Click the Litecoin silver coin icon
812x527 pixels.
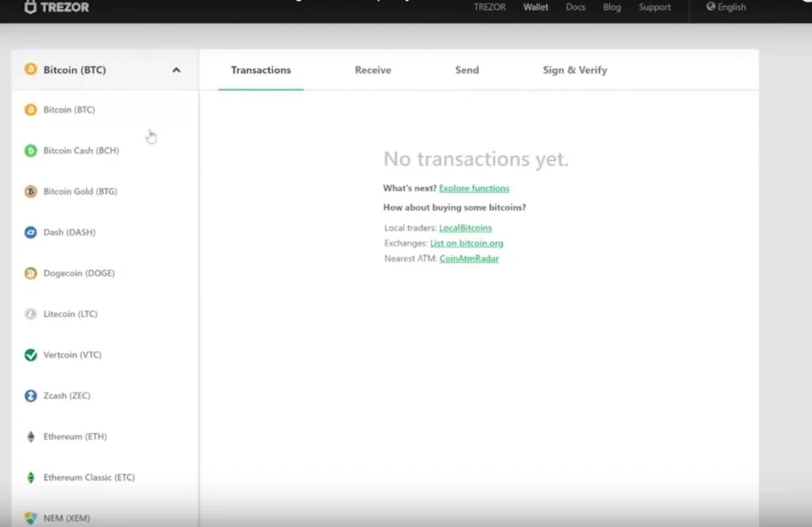tap(31, 315)
